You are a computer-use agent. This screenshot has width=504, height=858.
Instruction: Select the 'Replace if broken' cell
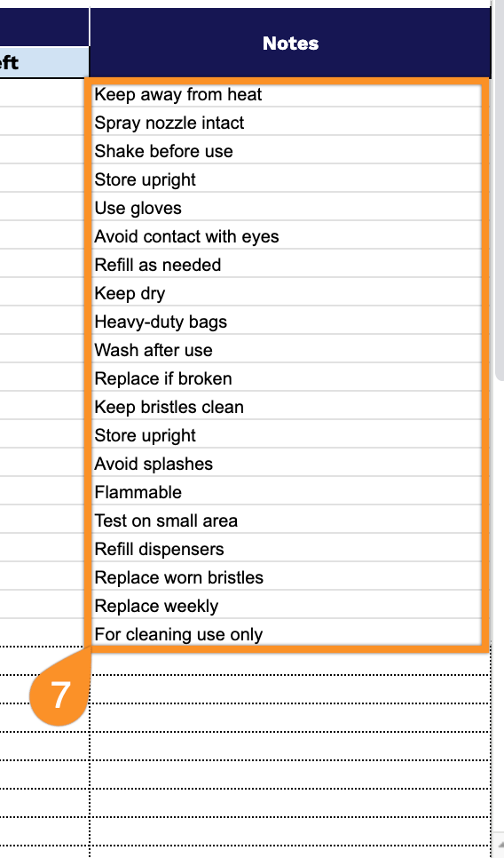[x=286, y=378]
